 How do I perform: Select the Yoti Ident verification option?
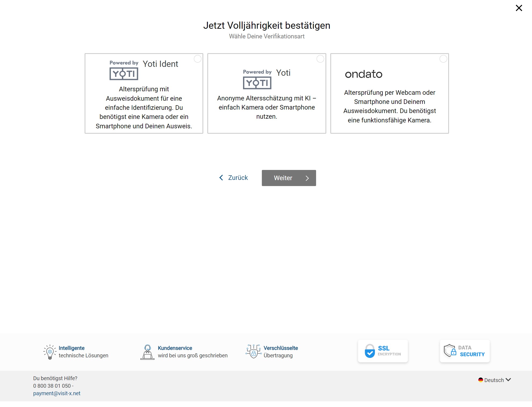point(198,59)
